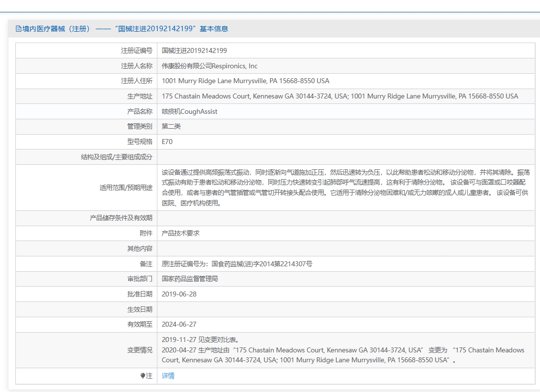The width and height of the screenshot is (540, 392).
Task: Click the label 结构及组成/主要组成成分
Action: tap(116, 157)
